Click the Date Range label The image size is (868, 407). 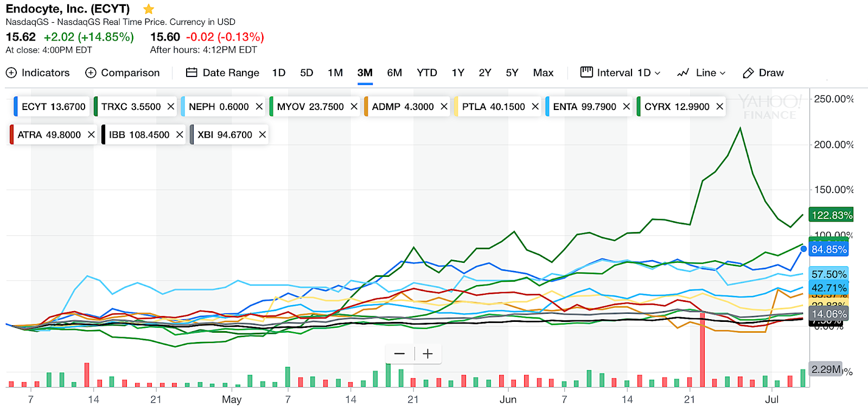point(231,73)
